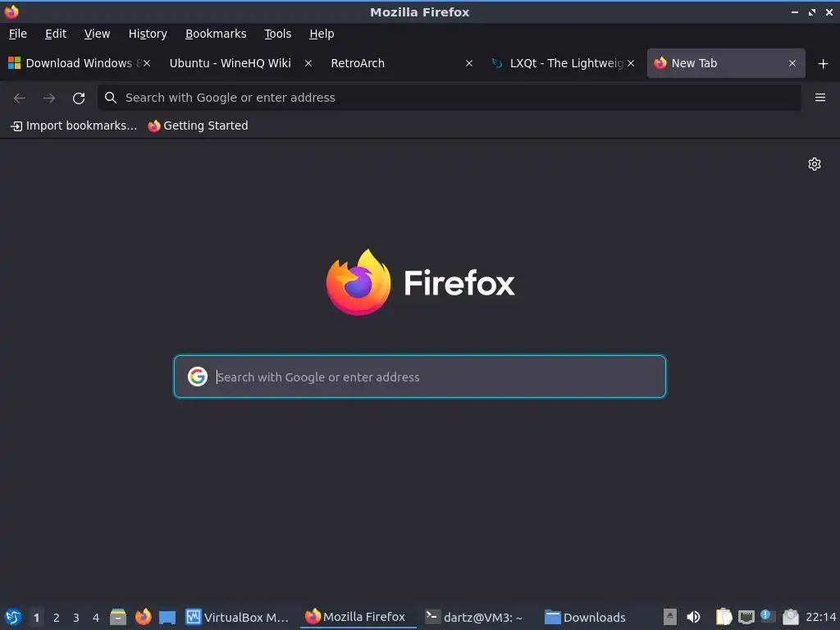Switch to Download Windows tab
Image resolution: width=840 pixels, height=630 pixels.
[x=80, y=63]
